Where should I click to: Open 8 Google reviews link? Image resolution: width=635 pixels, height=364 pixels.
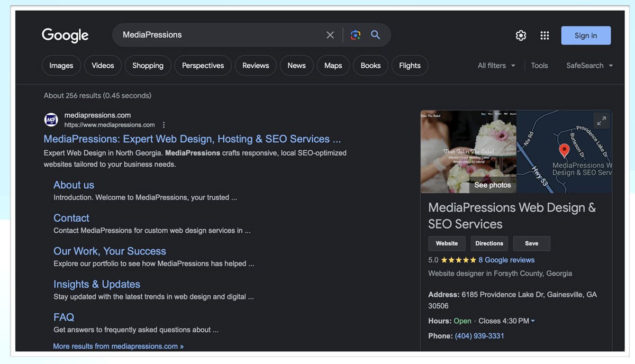[506, 260]
